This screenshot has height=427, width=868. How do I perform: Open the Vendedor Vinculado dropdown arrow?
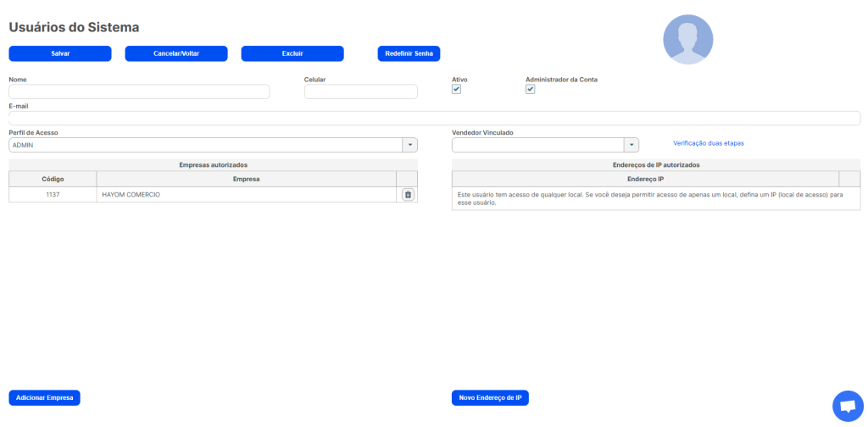[631, 145]
